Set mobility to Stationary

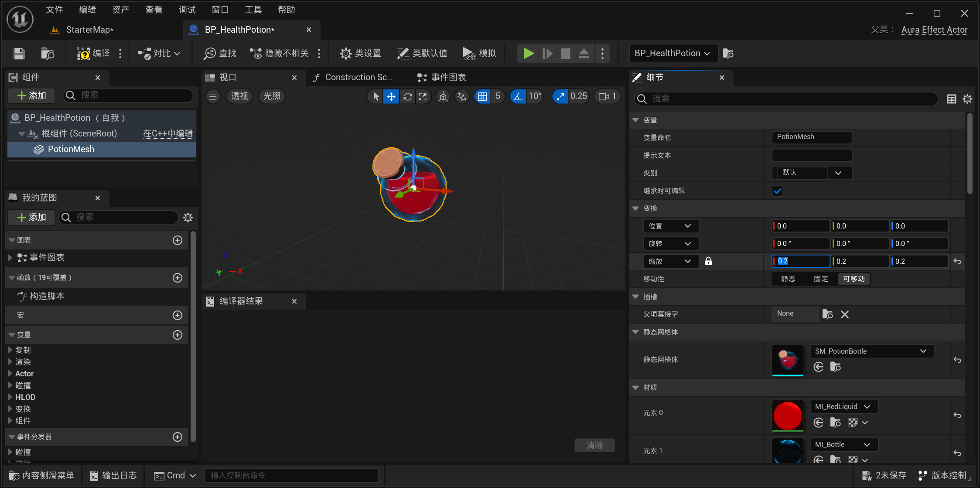click(x=821, y=279)
